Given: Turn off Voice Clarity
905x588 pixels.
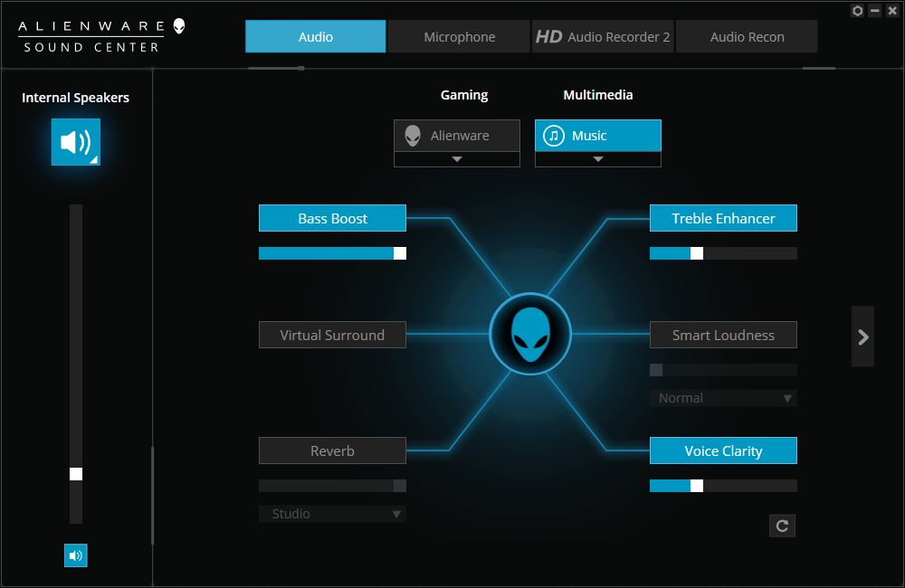Looking at the screenshot, I should click(x=723, y=450).
